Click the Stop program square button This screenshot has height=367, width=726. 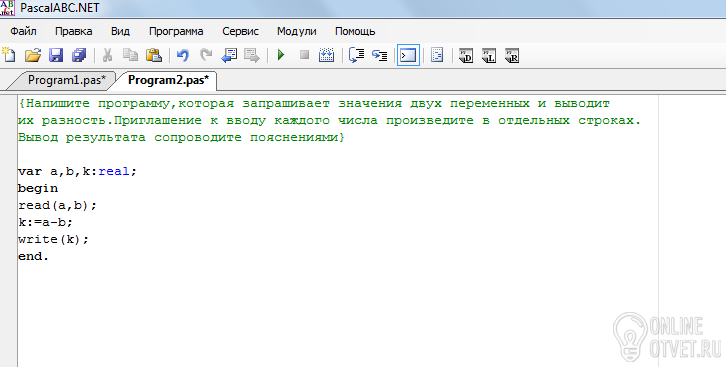[304, 55]
